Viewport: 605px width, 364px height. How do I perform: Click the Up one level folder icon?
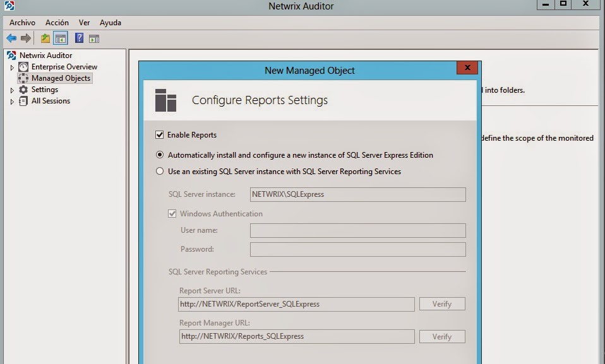point(45,38)
